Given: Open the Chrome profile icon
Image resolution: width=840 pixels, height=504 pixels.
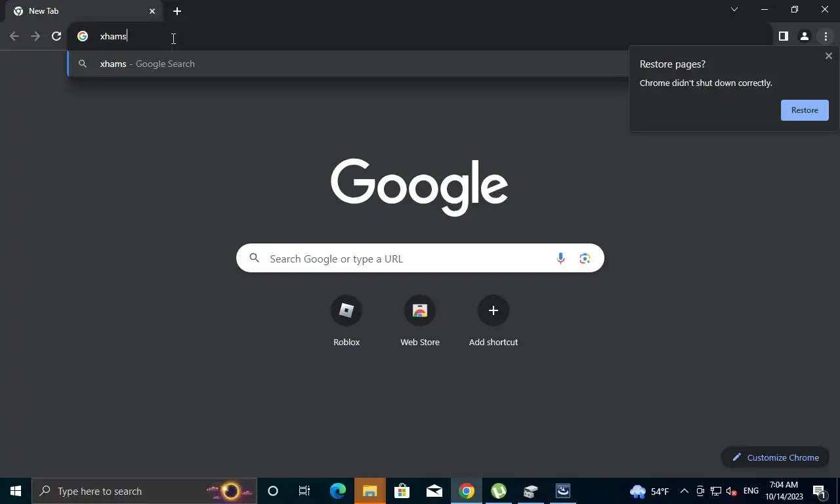Looking at the screenshot, I should coord(804,37).
